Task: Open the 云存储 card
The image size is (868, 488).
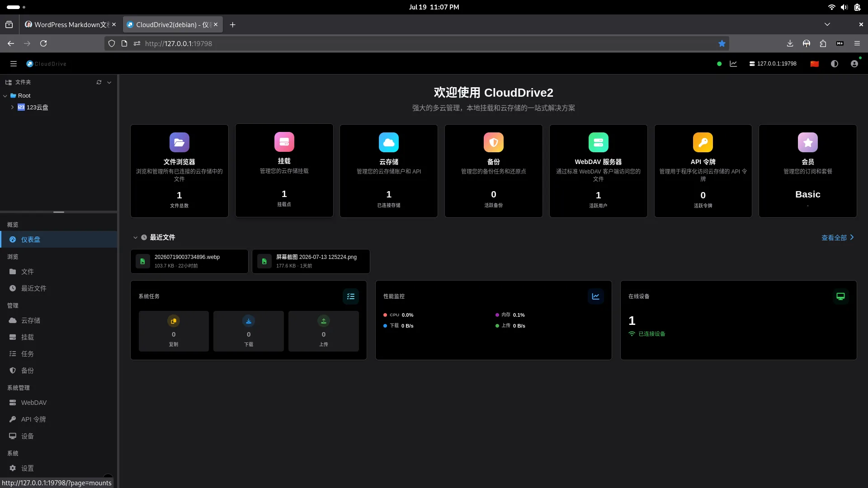Action: (389, 171)
